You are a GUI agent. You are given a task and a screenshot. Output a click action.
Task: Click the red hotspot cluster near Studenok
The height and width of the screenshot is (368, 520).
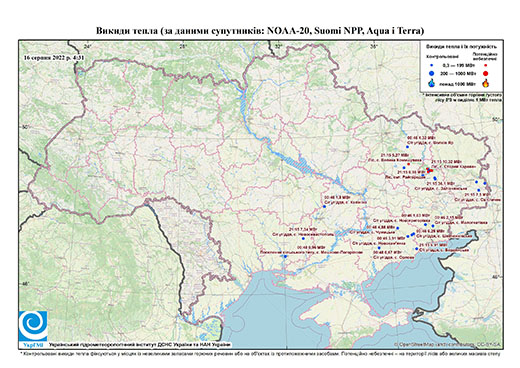point(430,170)
